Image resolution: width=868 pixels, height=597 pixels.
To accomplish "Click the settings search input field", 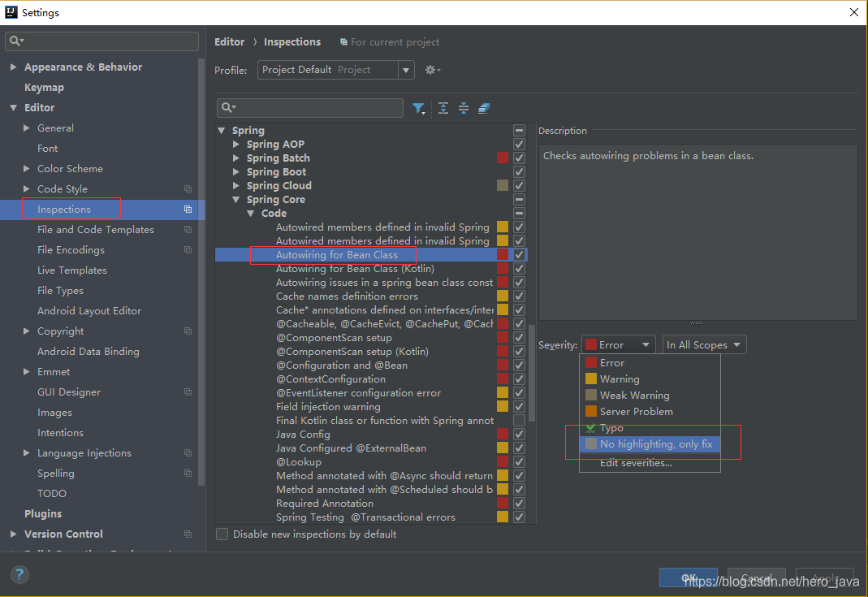I will coord(101,41).
